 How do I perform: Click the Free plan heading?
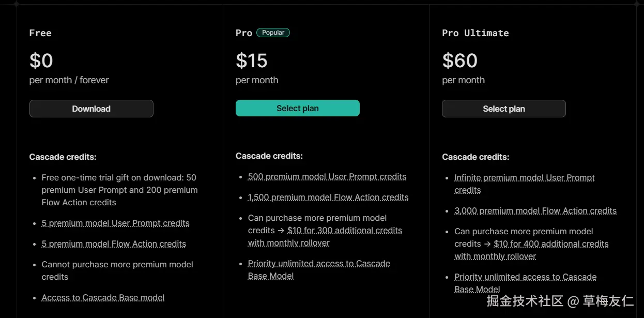[x=40, y=33]
